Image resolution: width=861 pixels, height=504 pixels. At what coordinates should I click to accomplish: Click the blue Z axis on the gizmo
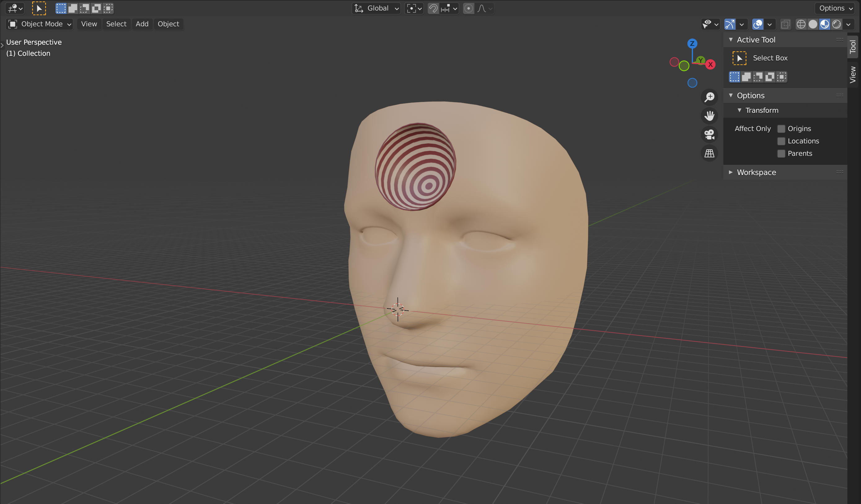click(x=692, y=43)
